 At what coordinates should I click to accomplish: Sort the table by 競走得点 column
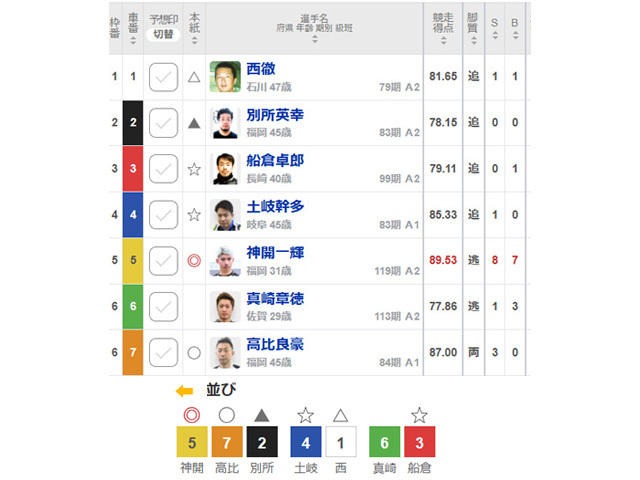[x=443, y=29]
